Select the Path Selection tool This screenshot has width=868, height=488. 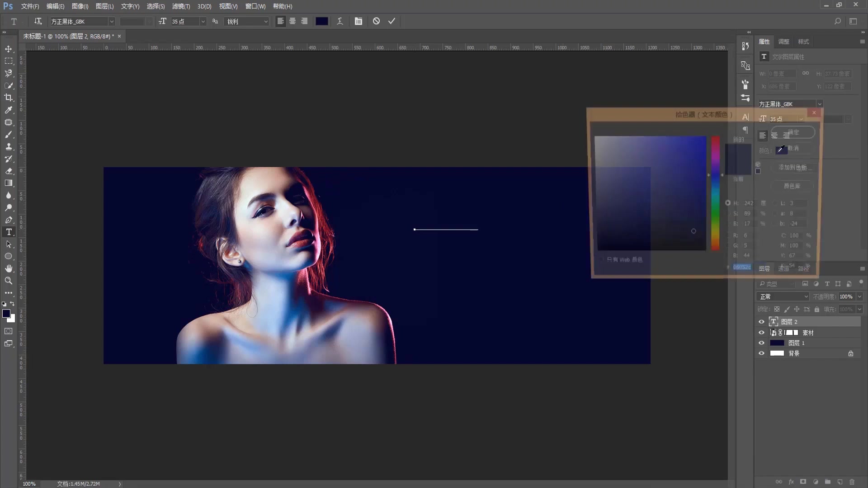(9, 244)
